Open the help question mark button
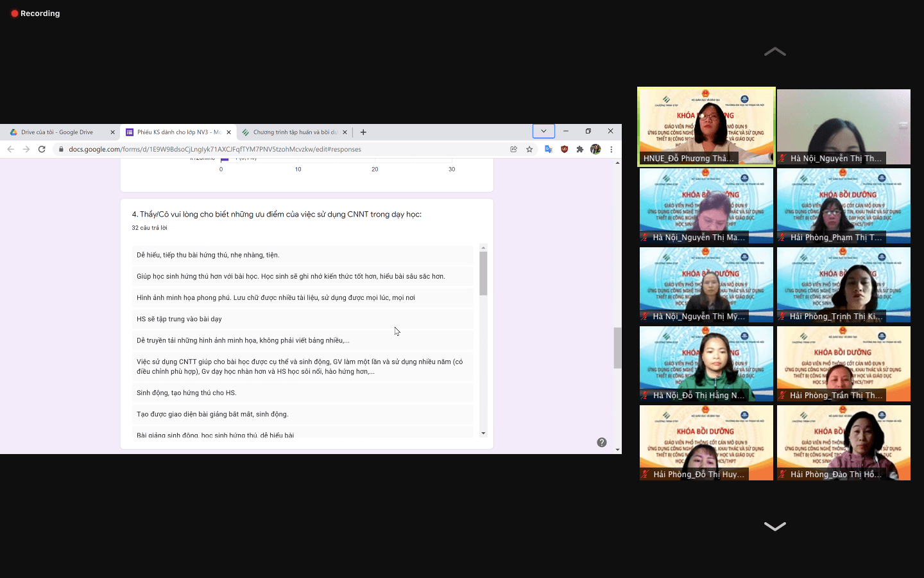This screenshot has width=924, height=578. pyautogui.click(x=602, y=442)
